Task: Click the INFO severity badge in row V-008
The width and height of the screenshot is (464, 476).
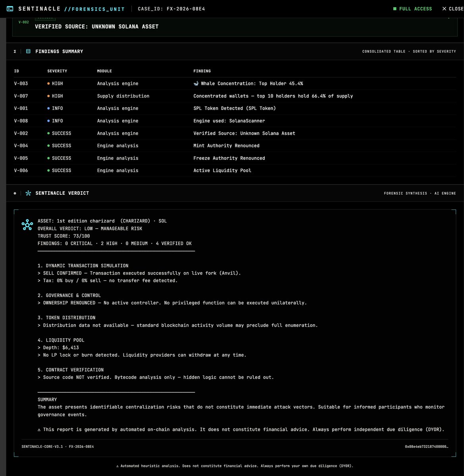Action: (x=55, y=121)
